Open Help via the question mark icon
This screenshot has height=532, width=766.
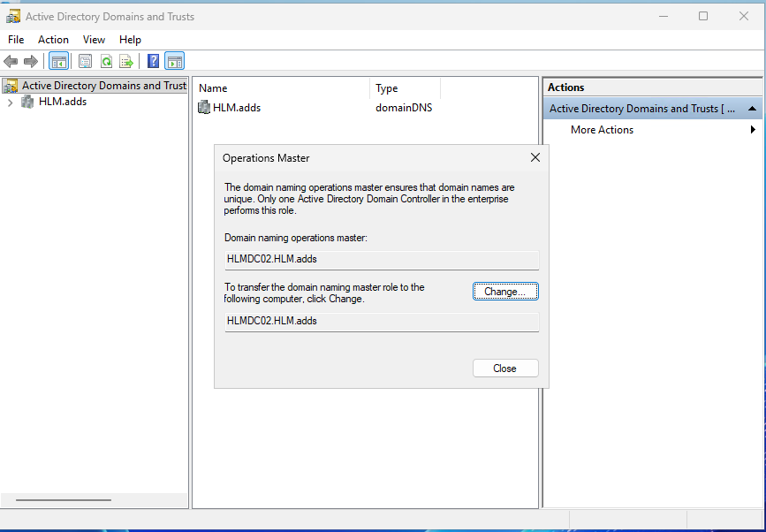pos(154,61)
